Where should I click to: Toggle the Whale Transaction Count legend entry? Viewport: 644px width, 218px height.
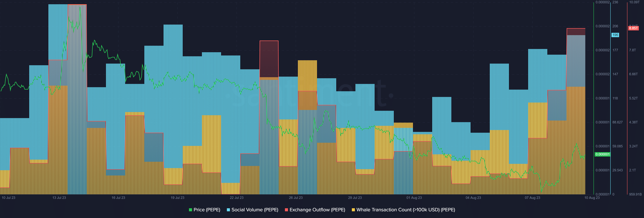click(x=403, y=210)
